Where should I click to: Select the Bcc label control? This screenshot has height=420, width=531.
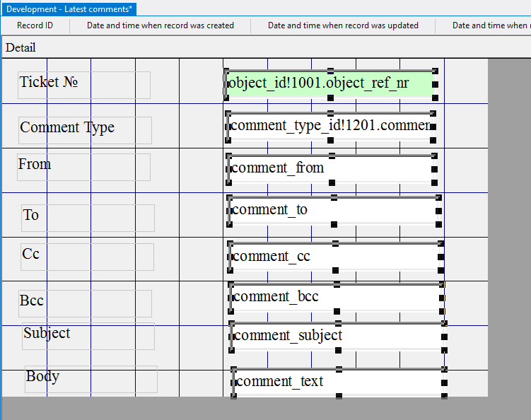[85, 303]
